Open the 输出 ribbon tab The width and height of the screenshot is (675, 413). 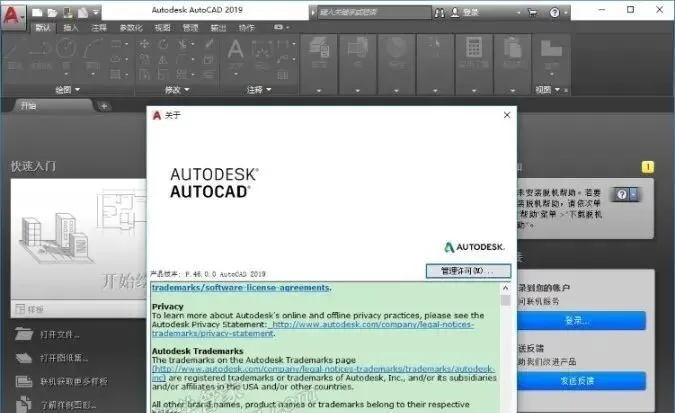[x=218, y=28]
